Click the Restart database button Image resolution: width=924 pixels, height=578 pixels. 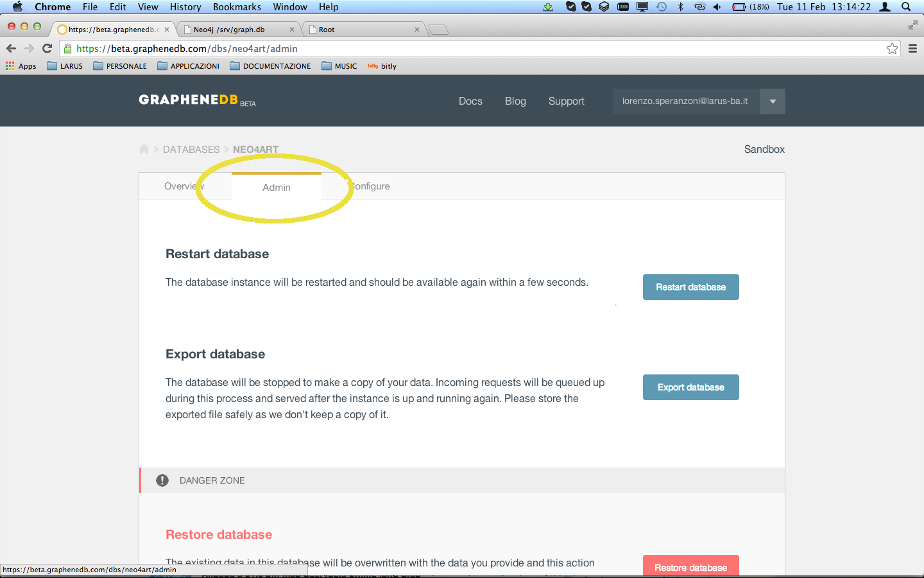click(x=691, y=287)
